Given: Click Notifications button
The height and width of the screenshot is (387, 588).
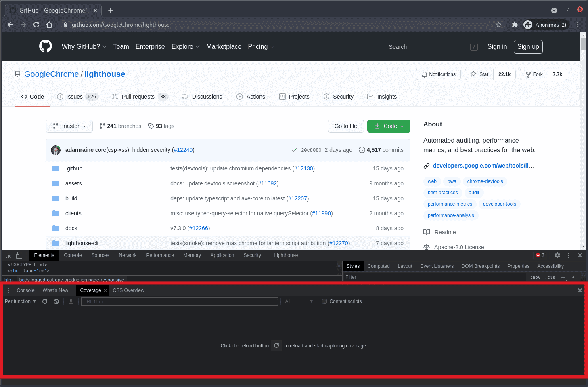Looking at the screenshot, I should click(x=438, y=74).
